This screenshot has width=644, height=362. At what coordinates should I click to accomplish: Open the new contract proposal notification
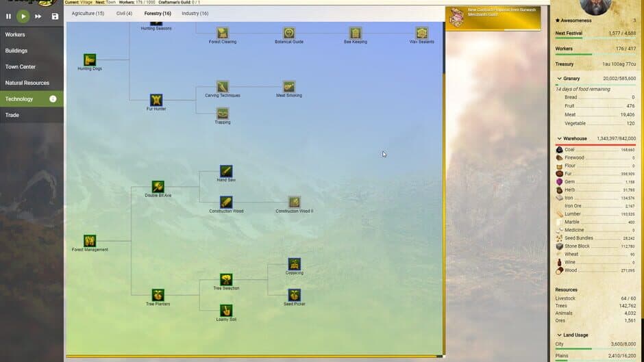[493, 18]
